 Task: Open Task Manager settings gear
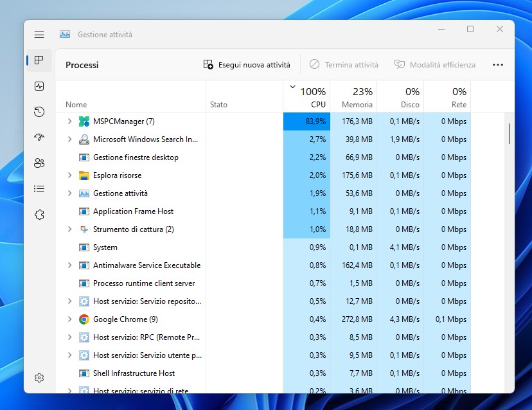pyautogui.click(x=39, y=378)
